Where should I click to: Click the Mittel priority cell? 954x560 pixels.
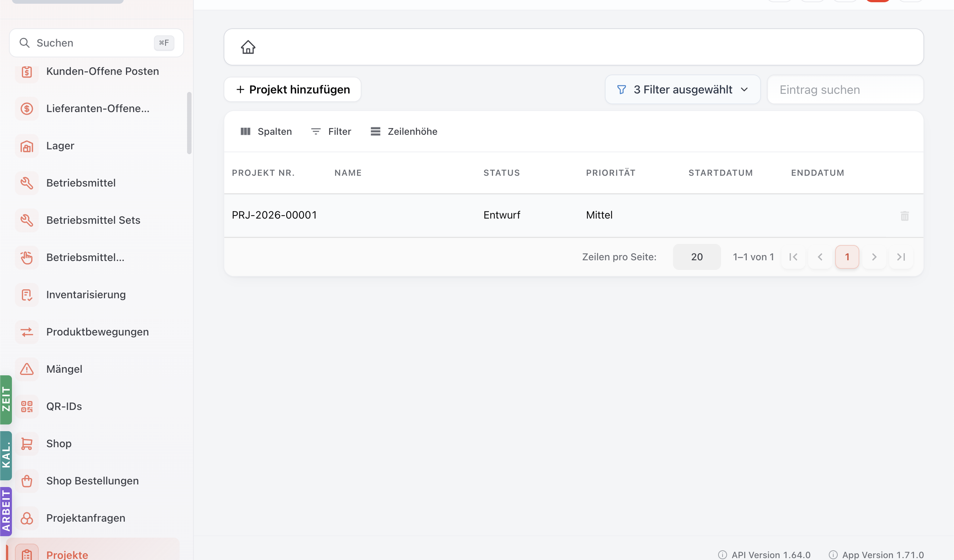599,215
